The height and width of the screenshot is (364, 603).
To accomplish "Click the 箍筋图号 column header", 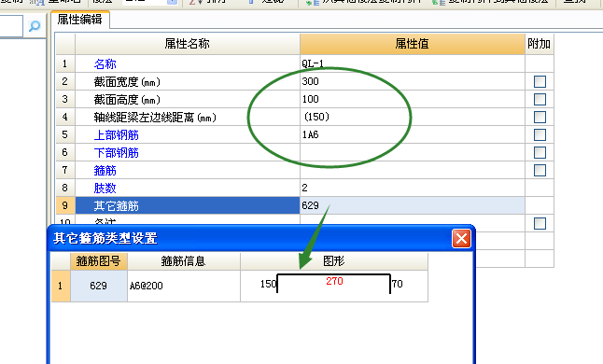I will click(x=99, y=261).
